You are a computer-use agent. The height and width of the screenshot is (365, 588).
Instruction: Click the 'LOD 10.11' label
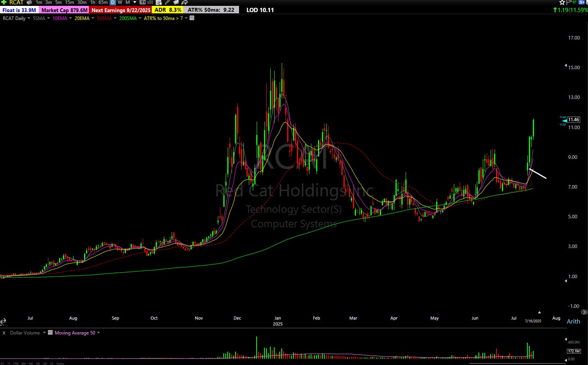(260, 10)
